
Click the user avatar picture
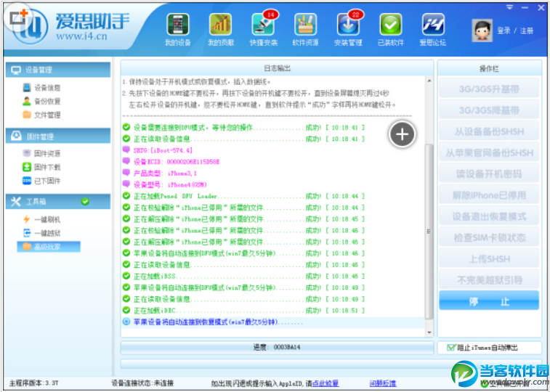(481, 30)
